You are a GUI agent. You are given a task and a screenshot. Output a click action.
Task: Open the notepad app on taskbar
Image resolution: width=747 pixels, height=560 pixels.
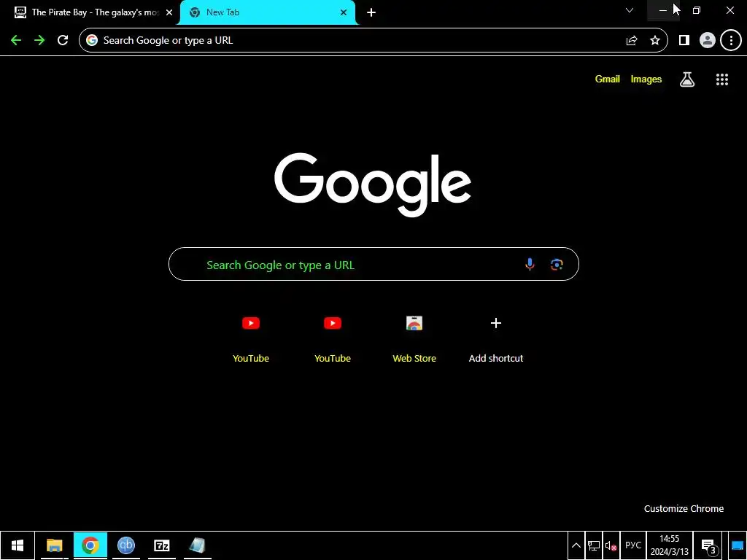pyautogui.click(x=197, y=545)
